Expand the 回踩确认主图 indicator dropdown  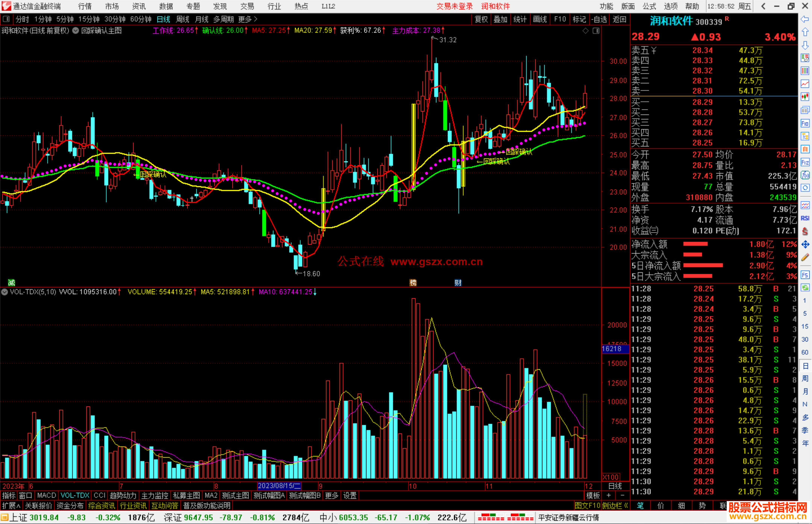point(76,31)
